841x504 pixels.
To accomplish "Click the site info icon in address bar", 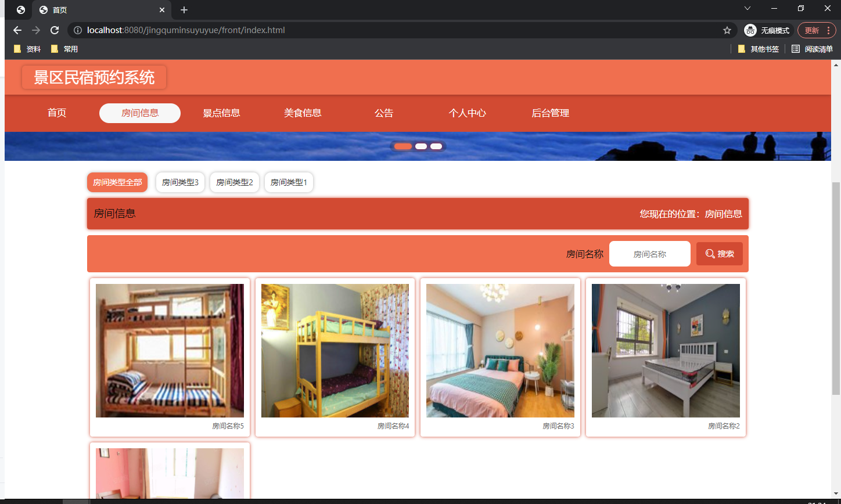I will [78, 30].
